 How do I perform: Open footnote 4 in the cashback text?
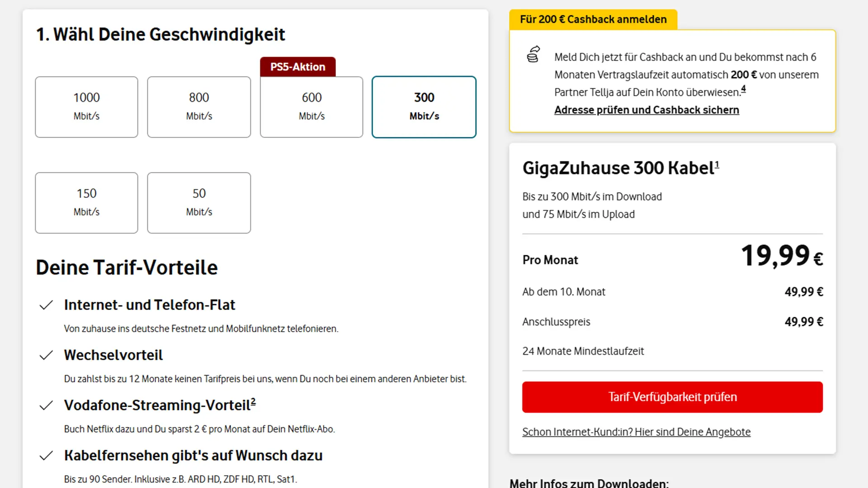pos(744,89)
